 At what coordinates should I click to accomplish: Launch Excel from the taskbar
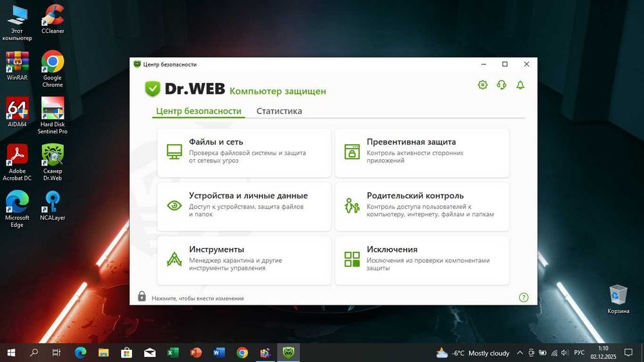(173, 352)
